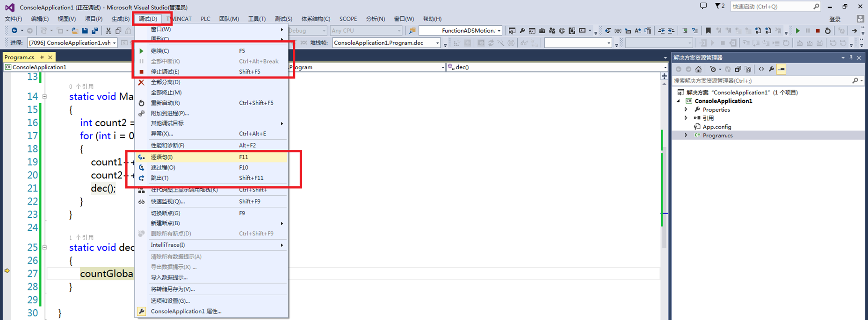Click green Continue play icon in toolbar
This screenshot has width=868, height=320.
[798, 31]
